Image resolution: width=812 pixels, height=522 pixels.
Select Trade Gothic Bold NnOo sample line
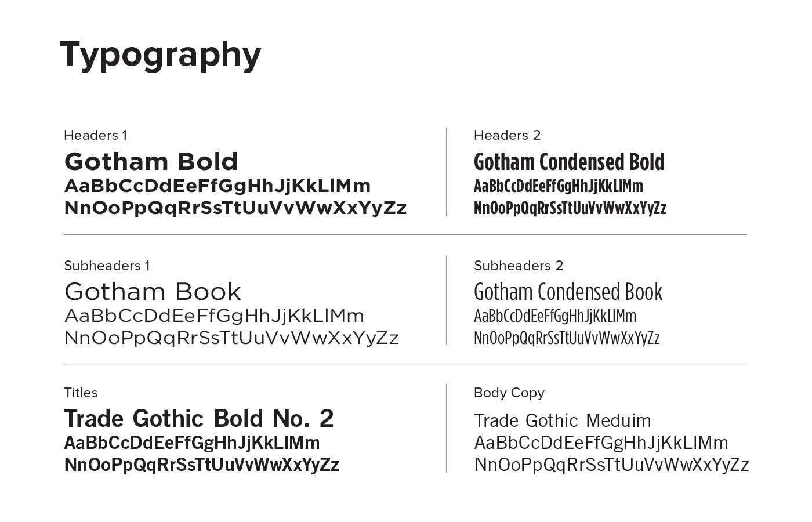coord(201,465)
